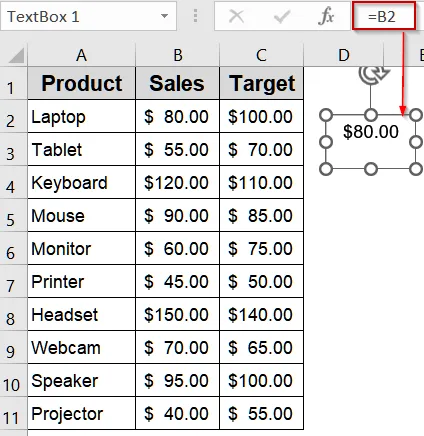
Task: Select row 2 header
Action: click(13, 116)
